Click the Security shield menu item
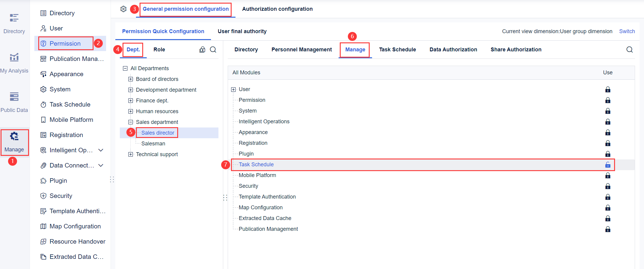644x269 pixels. tap(61, 196)
